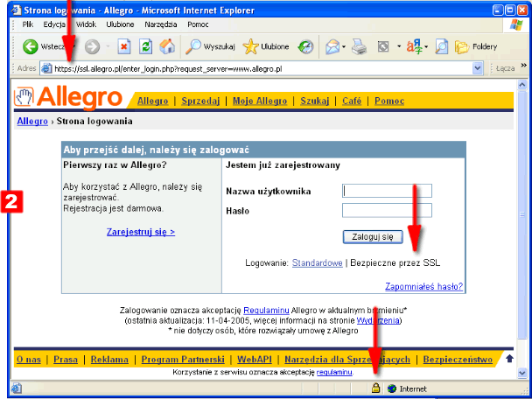The image size is (532, 399).
Task: Open the WebAPI footer link
Action: pos(255,360)
